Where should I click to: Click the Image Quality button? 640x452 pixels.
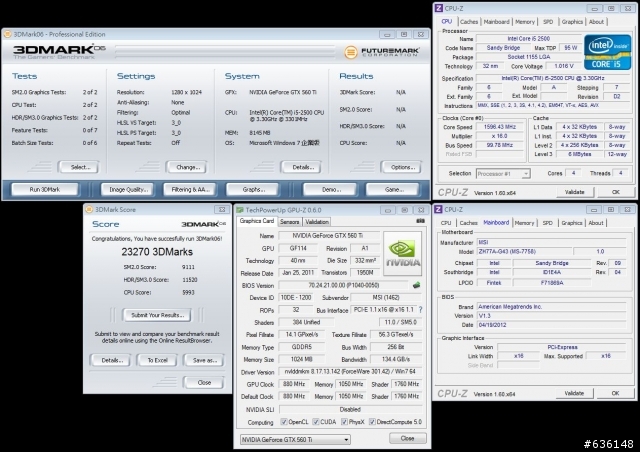pyautogui.click(x=128, y=189)
